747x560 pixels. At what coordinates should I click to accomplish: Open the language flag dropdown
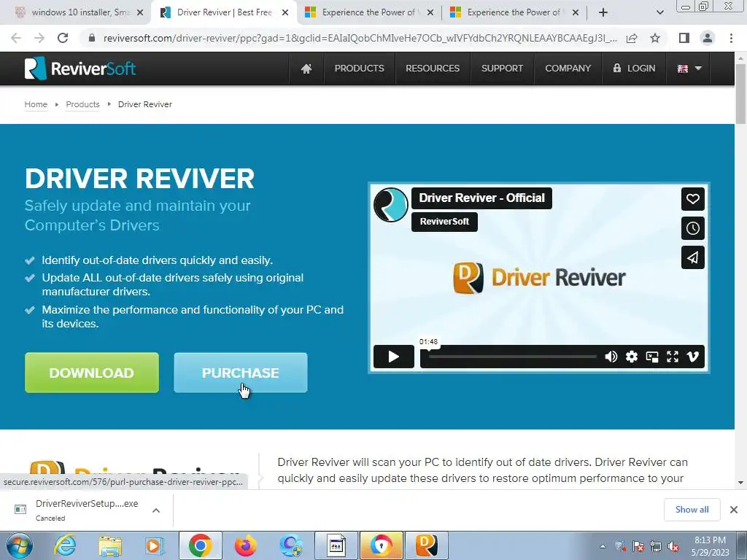(x=689, y=69)
